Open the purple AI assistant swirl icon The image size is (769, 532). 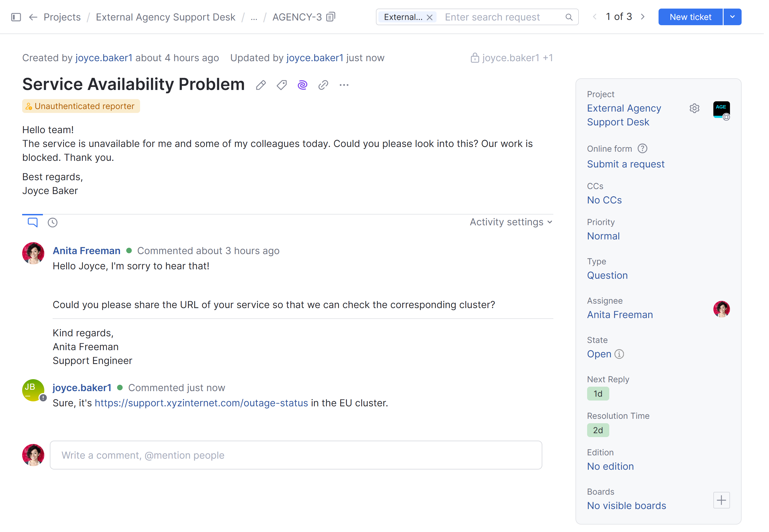pos(302,85)
